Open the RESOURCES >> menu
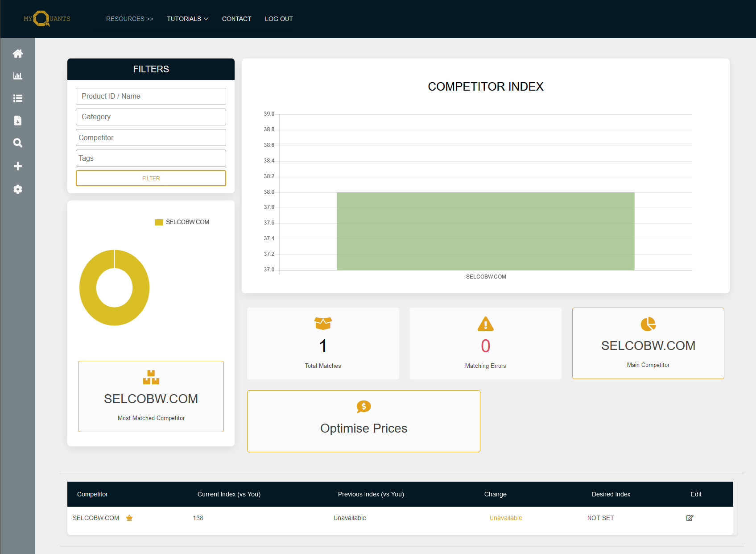The height and width of the screenshot is (554, 756). point(129,19)
